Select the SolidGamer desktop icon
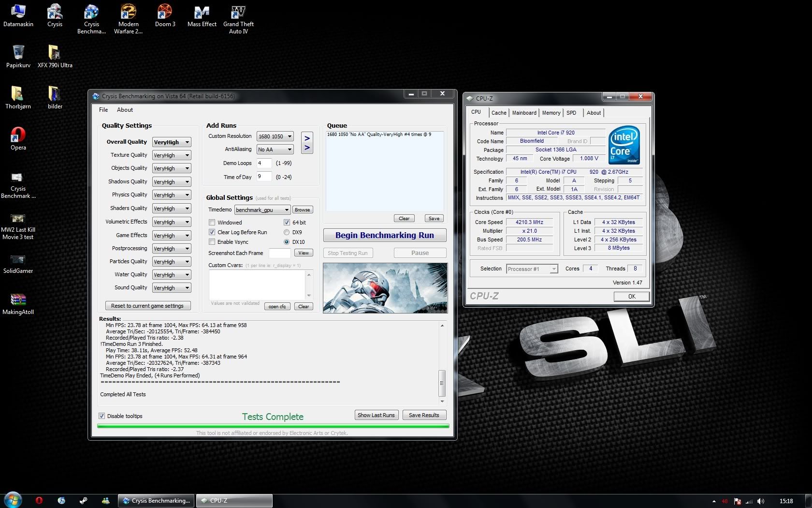Screen dimensions: 812x508 point(18,264)
